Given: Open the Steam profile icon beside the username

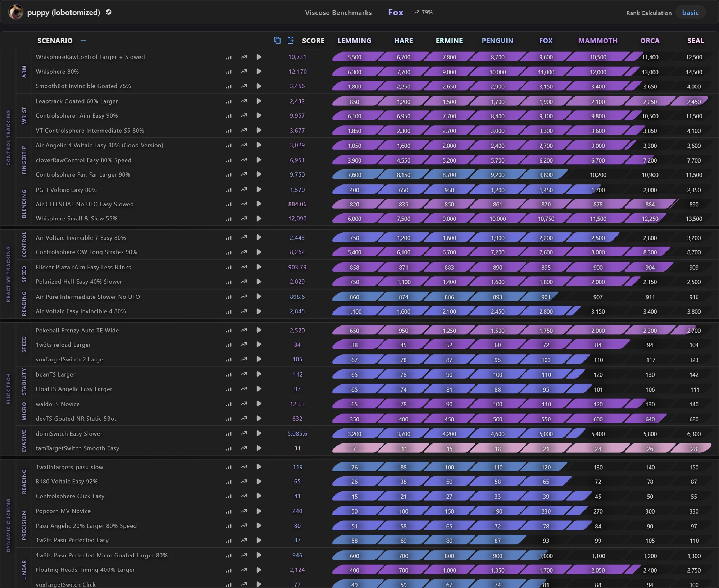Looking at the screenshot, I should click(109, 12).
